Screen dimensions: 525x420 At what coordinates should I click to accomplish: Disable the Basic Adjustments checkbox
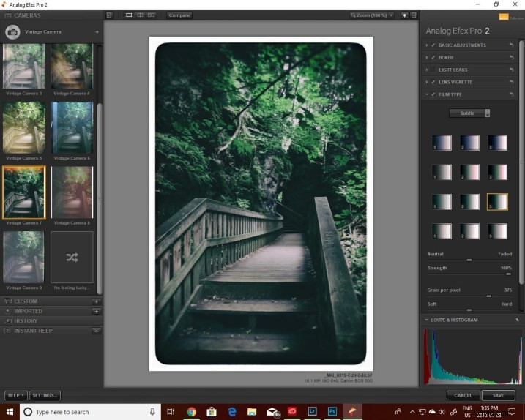pos(433,45)
